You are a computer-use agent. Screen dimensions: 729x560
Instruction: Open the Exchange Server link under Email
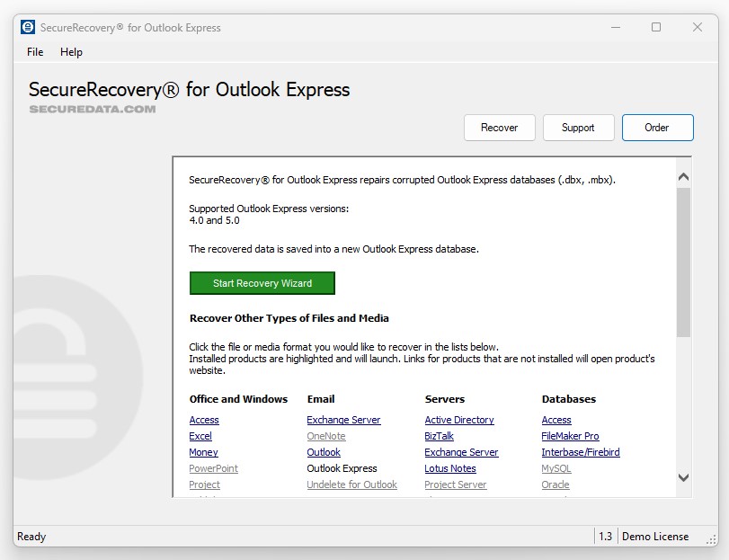(x=343, y=420)
